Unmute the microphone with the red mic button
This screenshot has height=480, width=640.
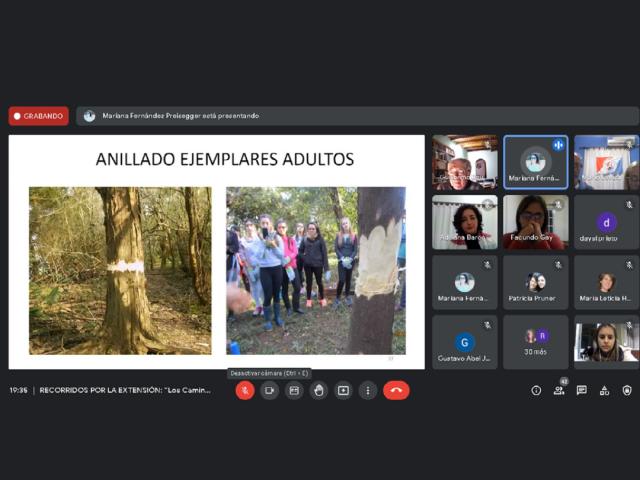[x=245, y=390]
